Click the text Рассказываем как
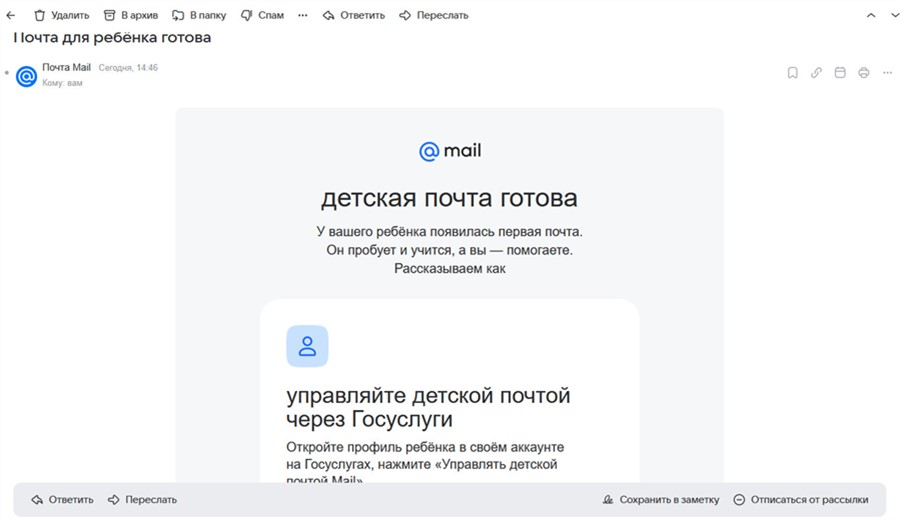Image resolution: width=900 pixels, height=520 pixels. pos(449,269)
